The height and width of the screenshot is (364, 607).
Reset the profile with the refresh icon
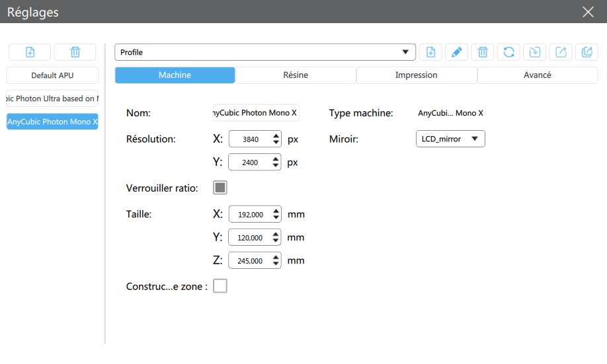(508, 52)
